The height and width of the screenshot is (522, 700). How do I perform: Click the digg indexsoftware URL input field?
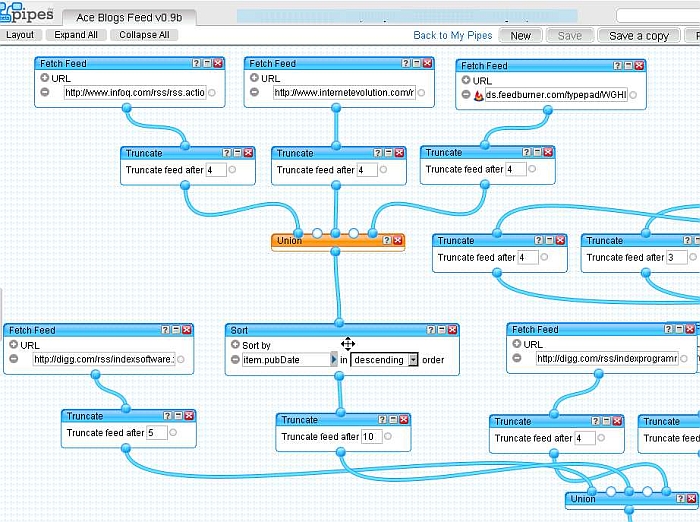point(104,359)
